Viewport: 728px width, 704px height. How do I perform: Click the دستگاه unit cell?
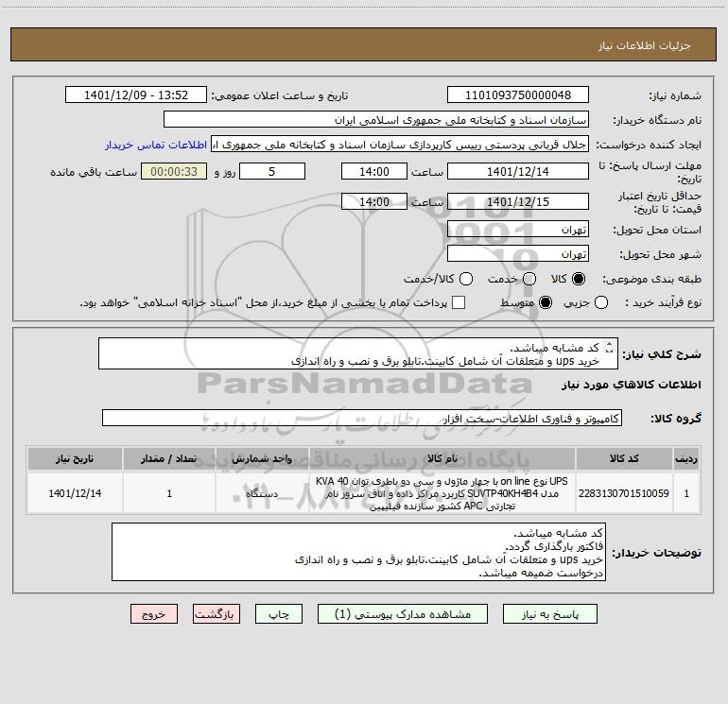point(262,493)
